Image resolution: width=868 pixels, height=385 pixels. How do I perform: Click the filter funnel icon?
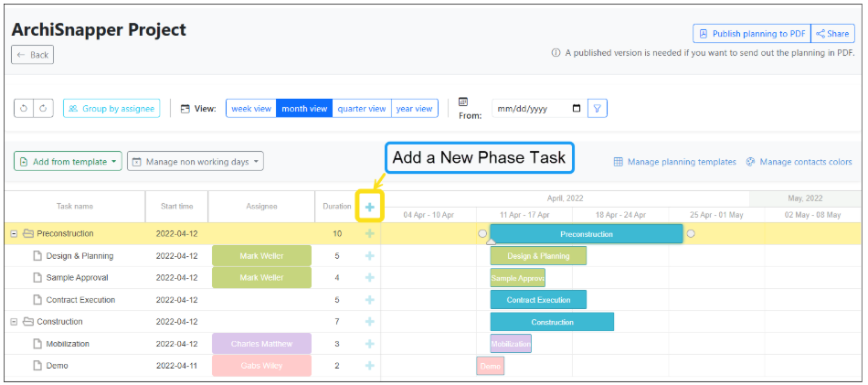(x=598, y=109)
